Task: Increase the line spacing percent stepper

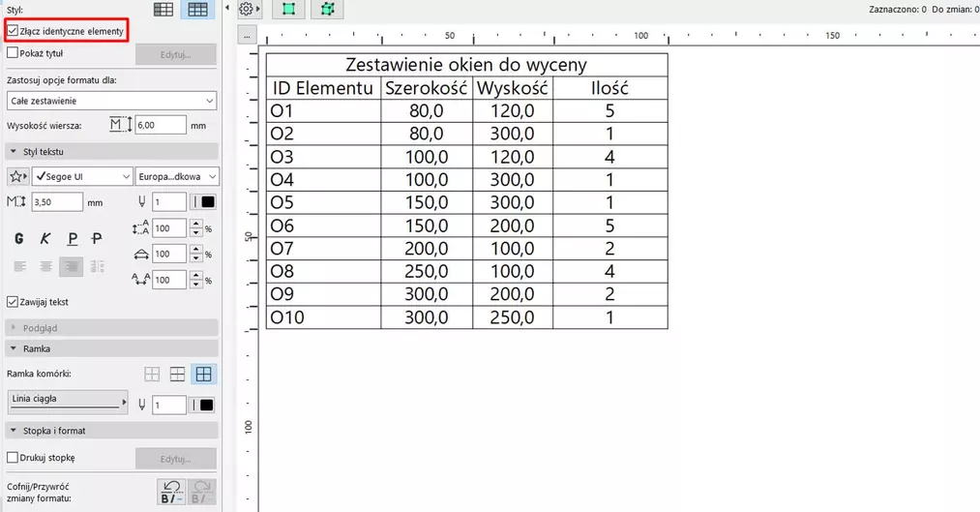Action: 196,225
